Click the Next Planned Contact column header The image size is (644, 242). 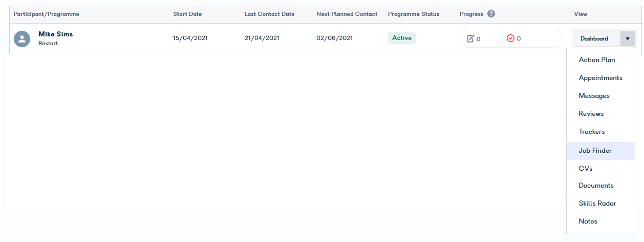click(x=347, y=14)
